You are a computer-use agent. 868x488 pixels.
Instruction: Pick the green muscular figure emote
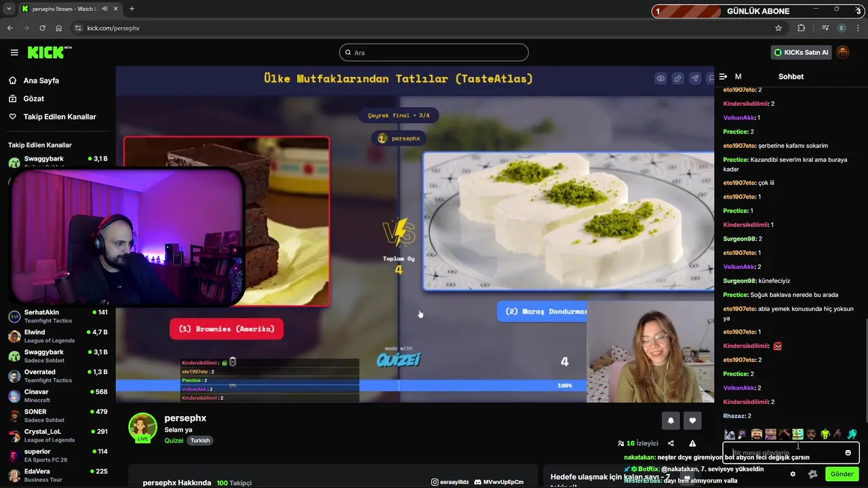pyautogui.click(x=825, y=434)
